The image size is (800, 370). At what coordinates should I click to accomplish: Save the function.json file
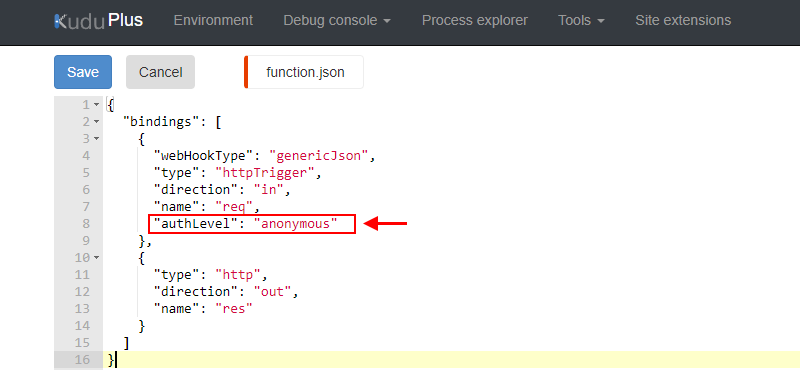click(x=83, y=72)
